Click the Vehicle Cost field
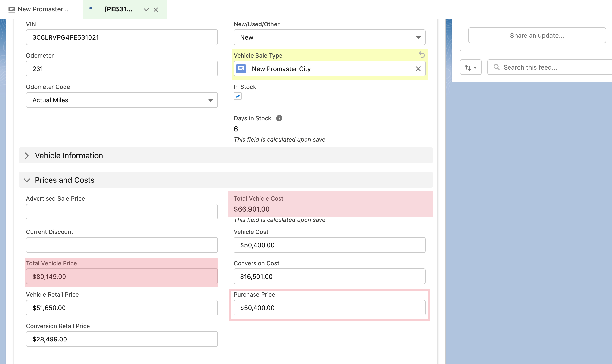Image resolution: width=612 pixels, height=364 pixels. coord(330,245)
